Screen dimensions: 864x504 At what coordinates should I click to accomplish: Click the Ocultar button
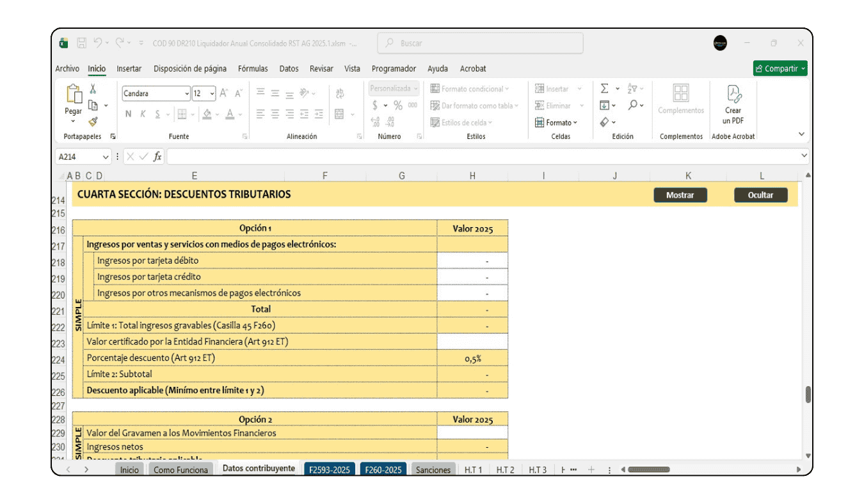click(760, 195)
